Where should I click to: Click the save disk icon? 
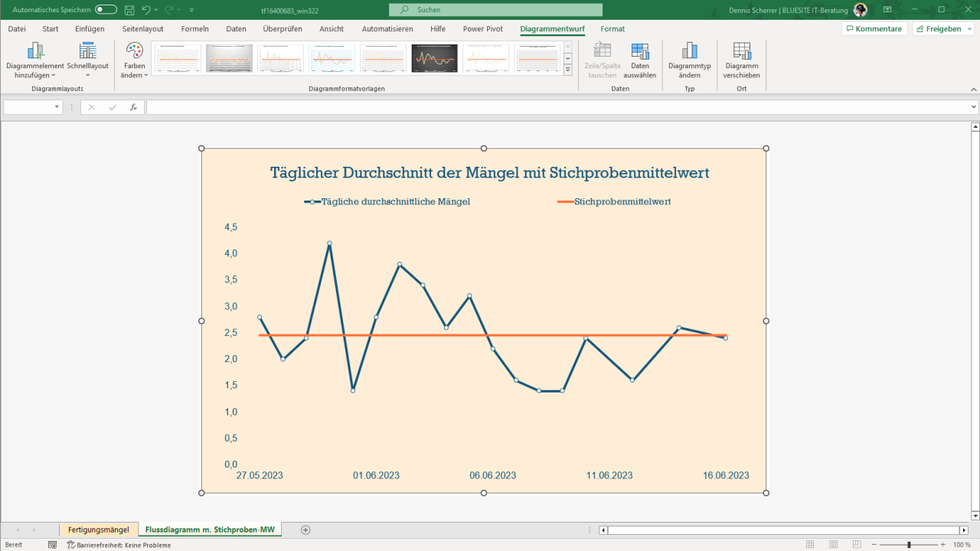point(129,10)
